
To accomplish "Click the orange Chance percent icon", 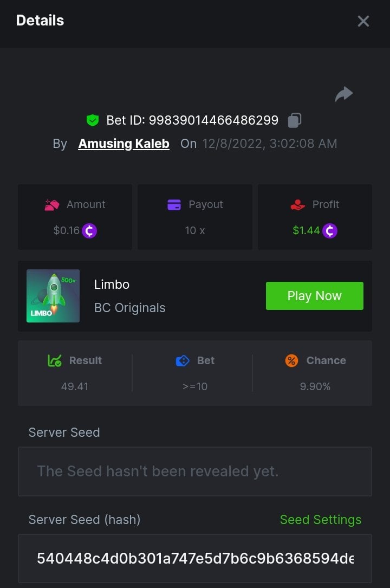I will pos(291,360).
